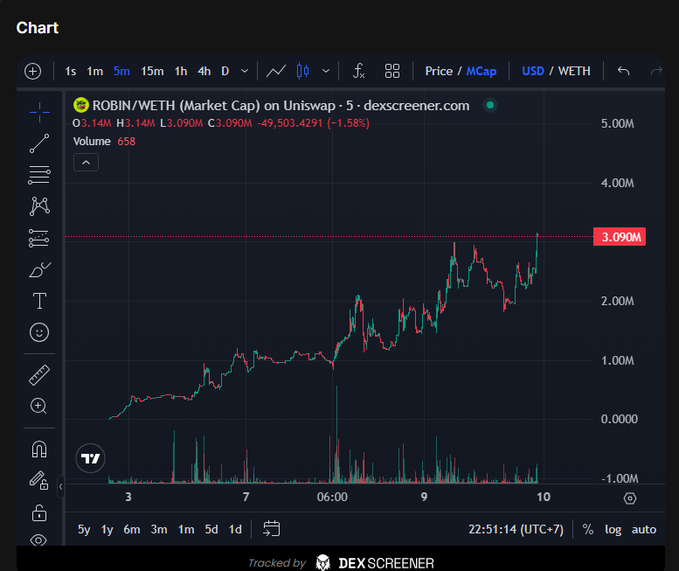
Task: Select the ruler measure tool
Action: click(x=39, y=375)
